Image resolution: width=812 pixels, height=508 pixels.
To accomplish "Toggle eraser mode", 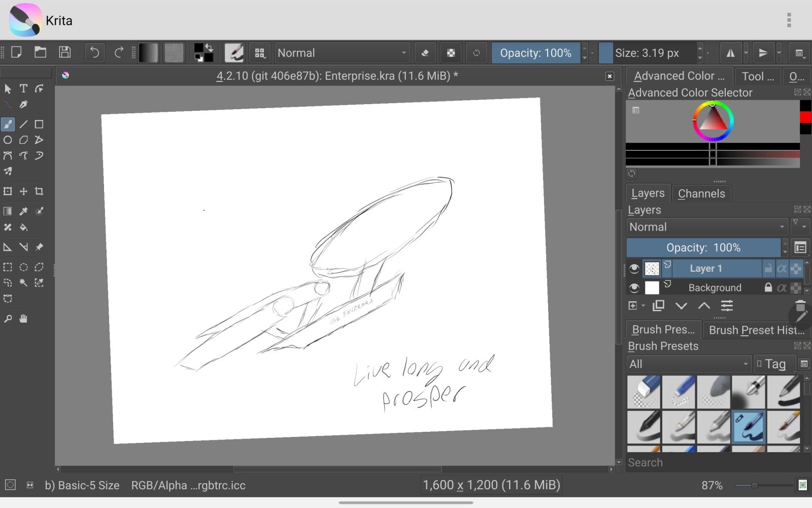I will coord(425,53).
